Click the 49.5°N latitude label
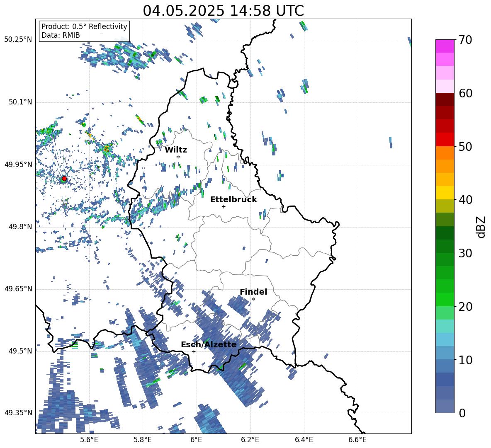The height and width of the screenshot is (448, 491). click(x=20, y=351)
